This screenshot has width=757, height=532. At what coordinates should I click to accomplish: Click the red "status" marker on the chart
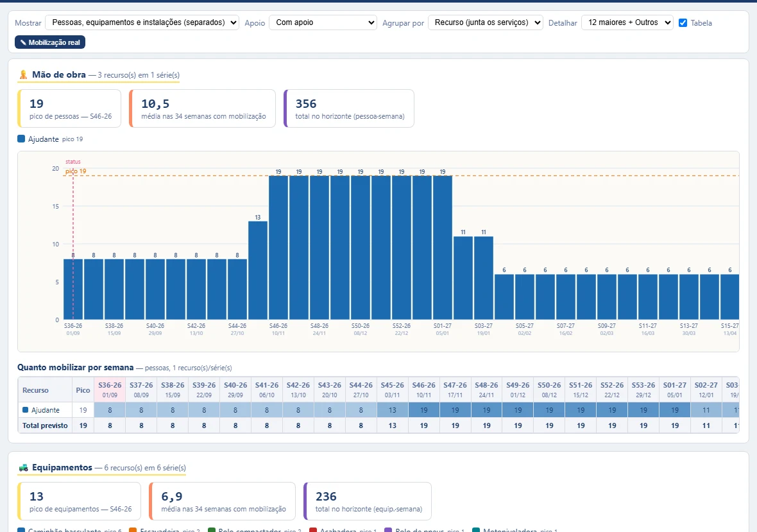click(73, 162)
